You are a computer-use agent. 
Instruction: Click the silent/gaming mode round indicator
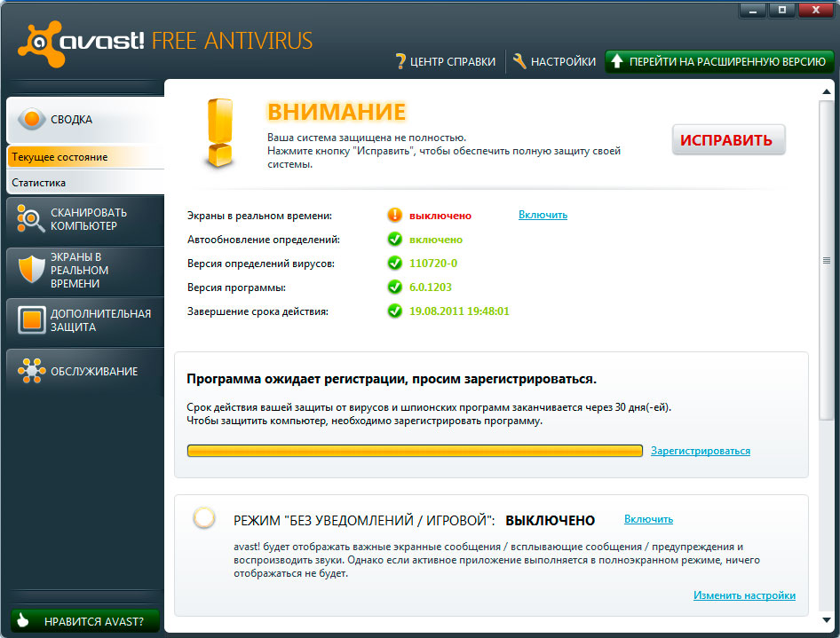[204, 518]
